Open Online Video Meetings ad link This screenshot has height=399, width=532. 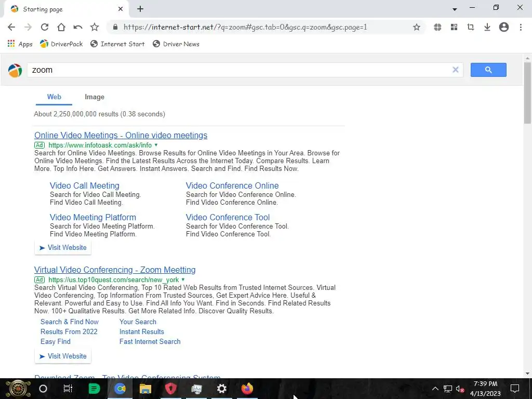(121, 135)
